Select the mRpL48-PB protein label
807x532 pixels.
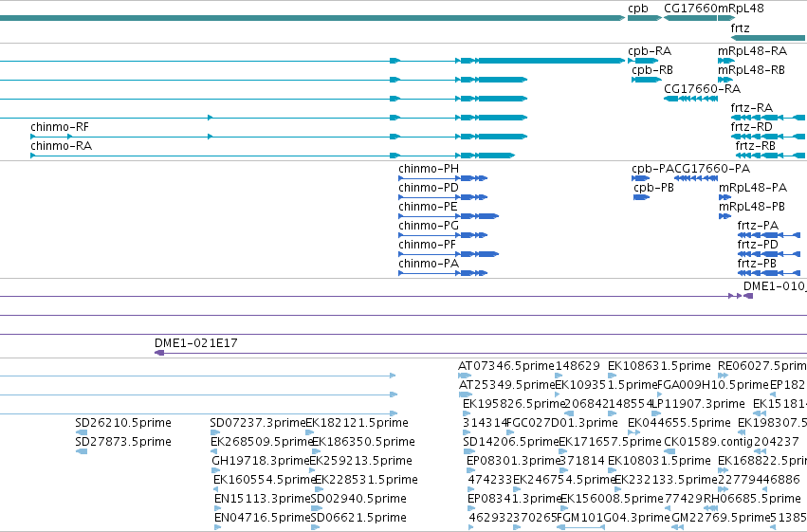(x=751, y=207)
